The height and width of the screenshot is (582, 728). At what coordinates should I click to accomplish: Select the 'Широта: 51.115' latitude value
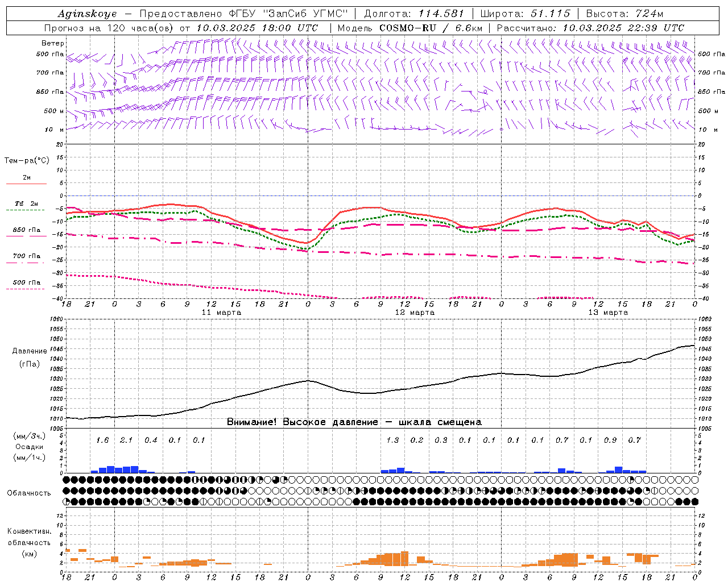(525, 14)
